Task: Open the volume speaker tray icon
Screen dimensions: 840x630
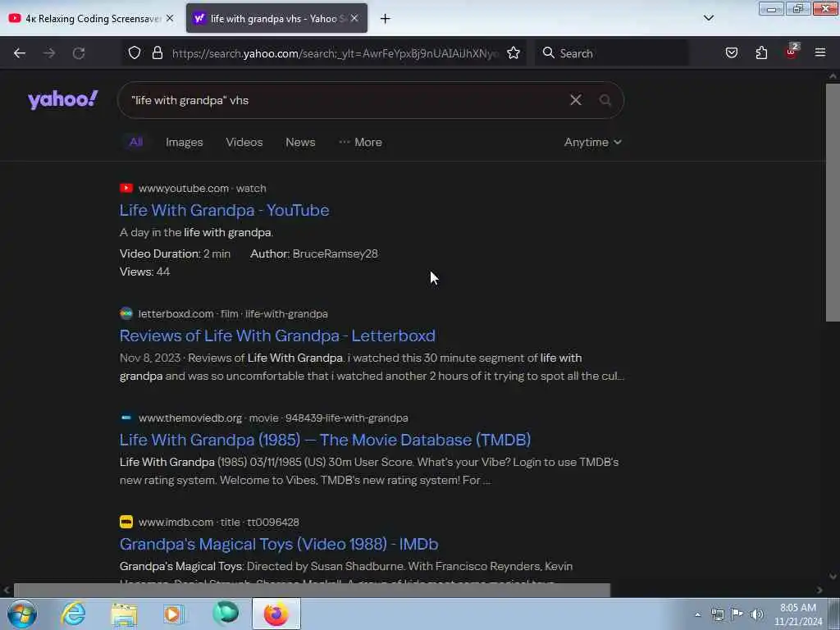Action: pyautogui.click(x=757, y=614)
